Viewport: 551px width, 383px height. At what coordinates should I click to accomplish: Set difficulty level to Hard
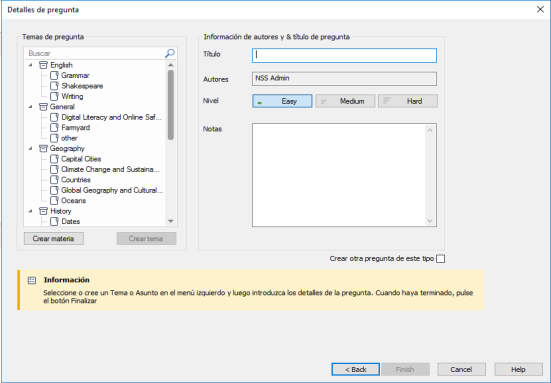point(408,101)
